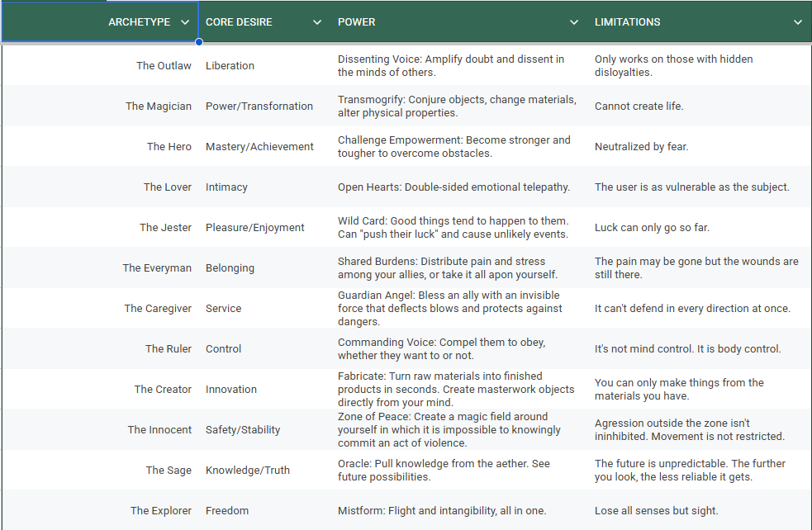Select the 'Mistform' power cell
Image resolution: width=812 pixels, height=530 pixels.
click(x=458, y=510)
